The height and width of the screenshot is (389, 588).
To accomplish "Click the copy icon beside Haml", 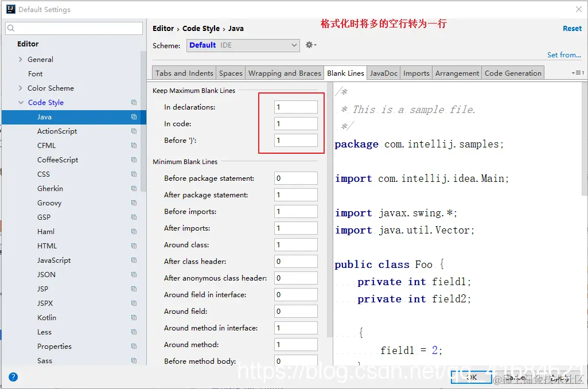I will (134, 231).
